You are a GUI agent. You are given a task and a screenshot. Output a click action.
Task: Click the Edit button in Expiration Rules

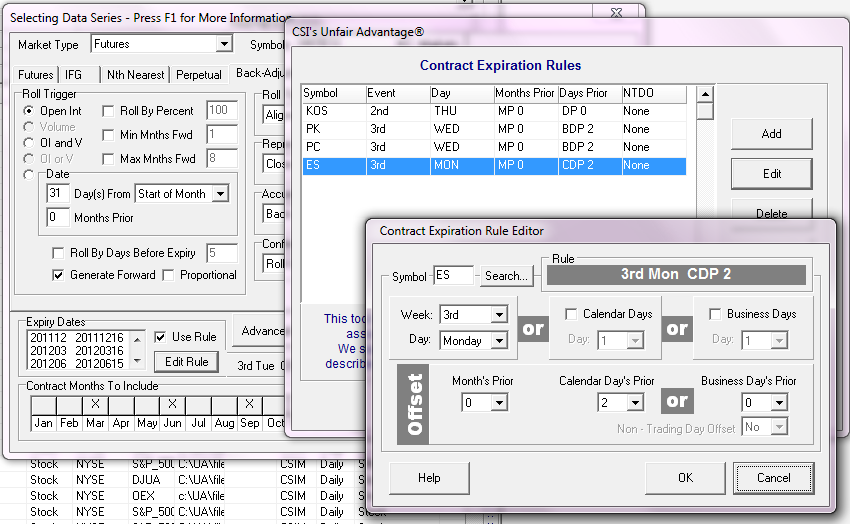pos(771,174)
